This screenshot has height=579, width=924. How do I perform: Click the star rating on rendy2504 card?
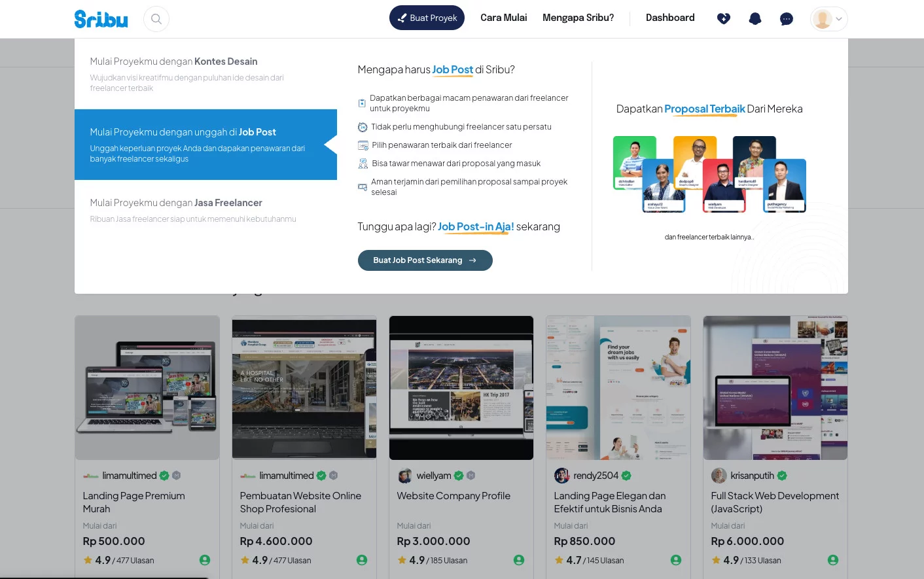coord(559,560)
